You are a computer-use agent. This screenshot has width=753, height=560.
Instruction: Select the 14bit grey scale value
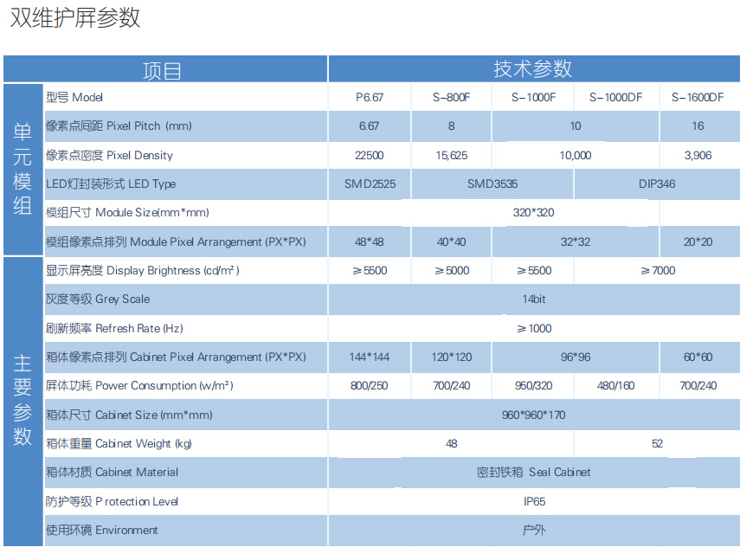coord(533,299)
